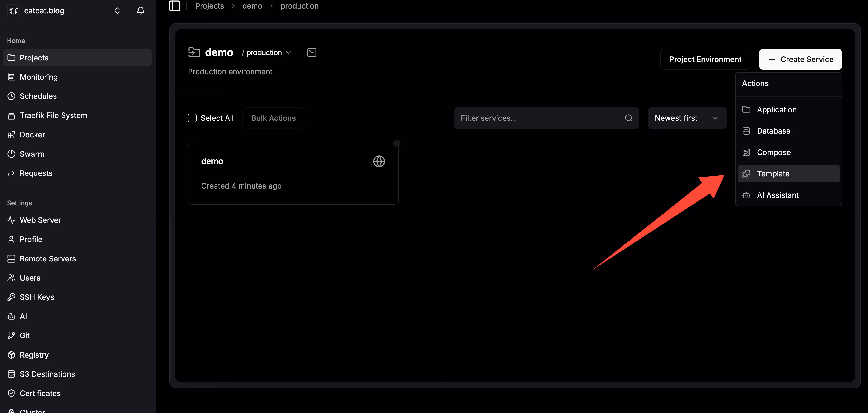Screen dimensions: 868x413
Task: Click the Create Service button
Action: coord(800,59)
